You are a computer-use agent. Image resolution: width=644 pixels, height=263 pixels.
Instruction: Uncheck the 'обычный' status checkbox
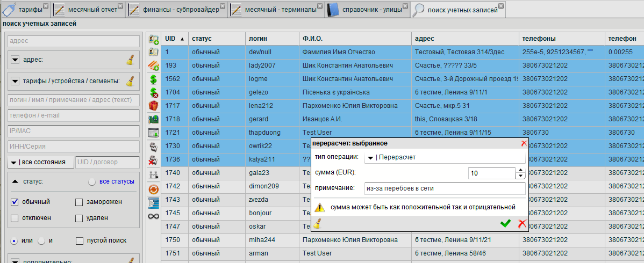point(15,202)
